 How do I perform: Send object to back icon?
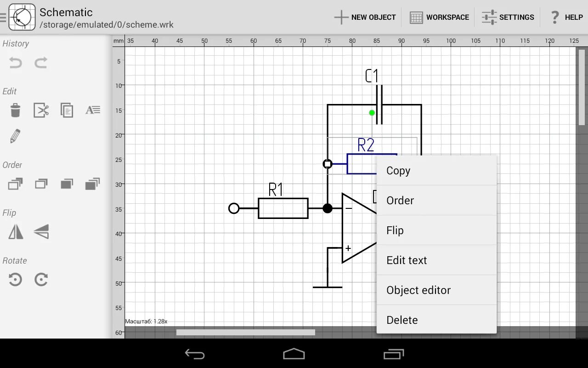(93, 184)
